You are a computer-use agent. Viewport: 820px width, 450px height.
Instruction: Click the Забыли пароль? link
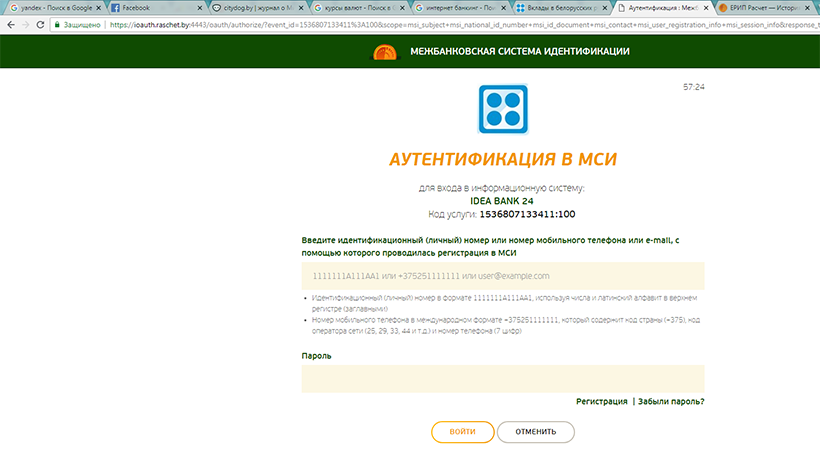670,401
